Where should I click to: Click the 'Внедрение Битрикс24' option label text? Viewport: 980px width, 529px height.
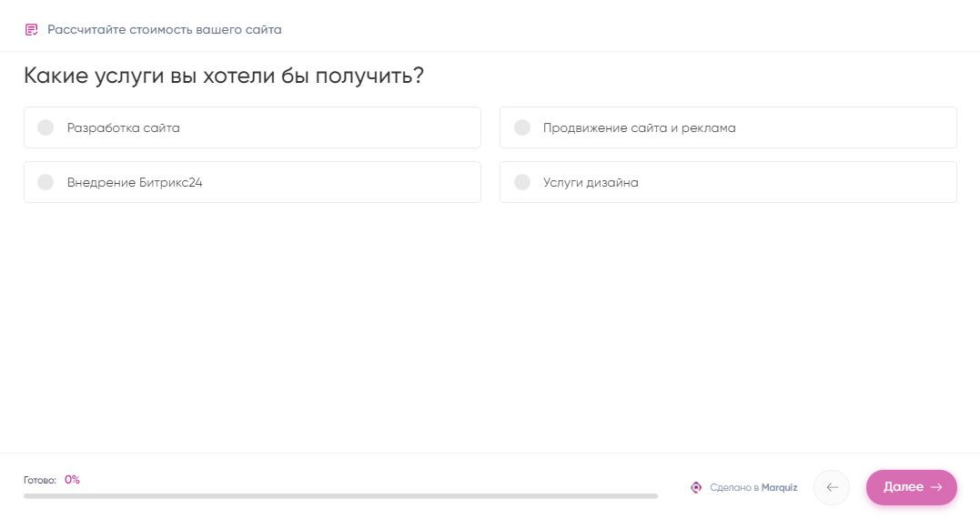click(x=135, y=183)
